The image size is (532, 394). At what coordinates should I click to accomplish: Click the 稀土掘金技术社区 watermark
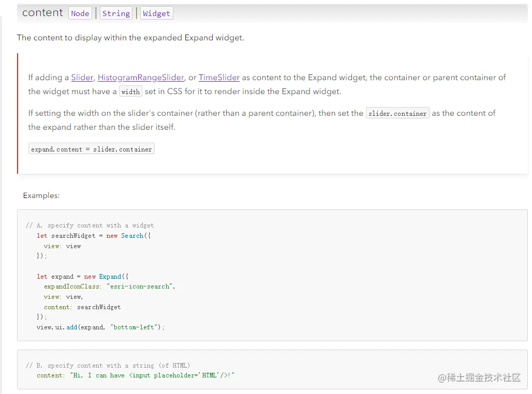[x=479, y=378]
